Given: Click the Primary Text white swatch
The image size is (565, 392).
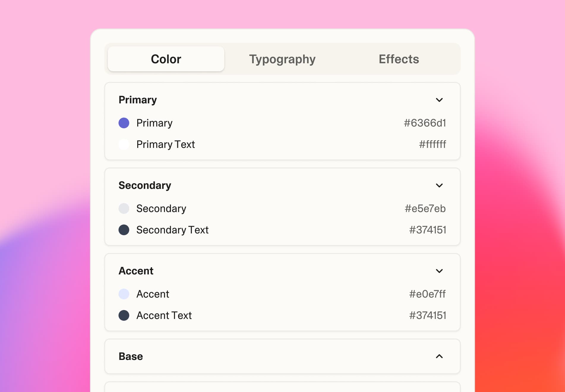Looking at the screenshot, I should tap(124, 144).
